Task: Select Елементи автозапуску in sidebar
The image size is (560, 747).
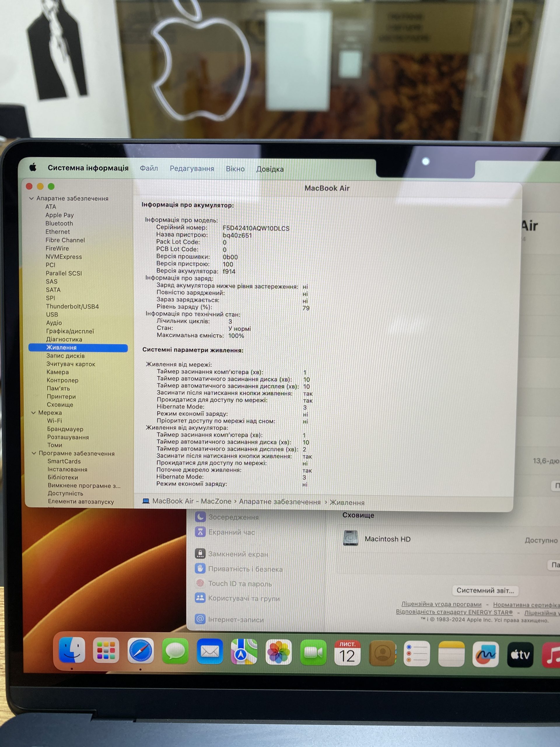Action: (81, 502)
